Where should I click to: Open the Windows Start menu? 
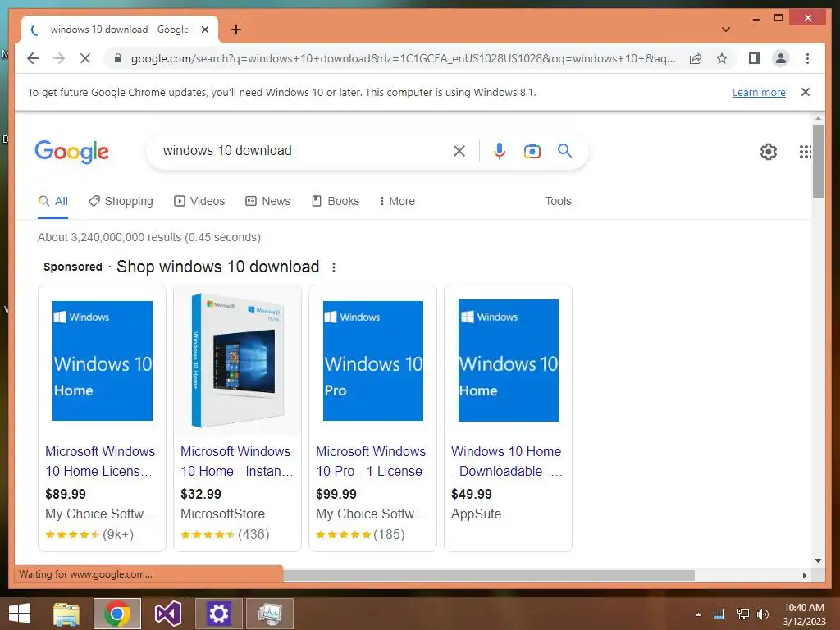(x=20, y=614)
